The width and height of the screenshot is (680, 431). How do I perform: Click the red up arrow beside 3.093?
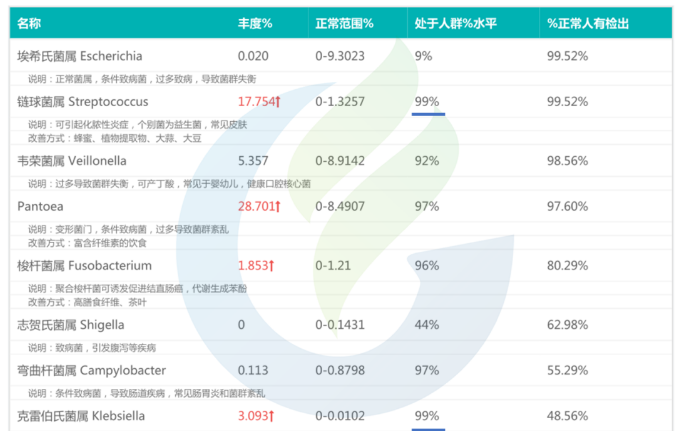(272, 415)
